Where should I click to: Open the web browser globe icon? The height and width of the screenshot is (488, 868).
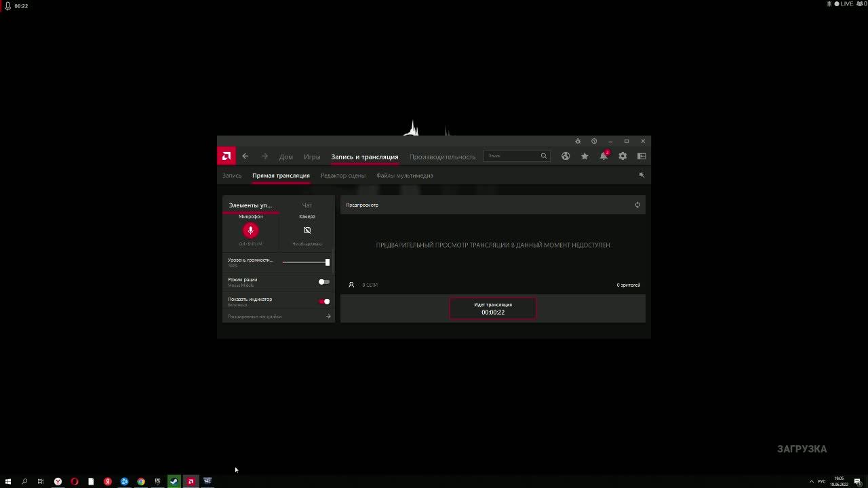click(566, 156)
